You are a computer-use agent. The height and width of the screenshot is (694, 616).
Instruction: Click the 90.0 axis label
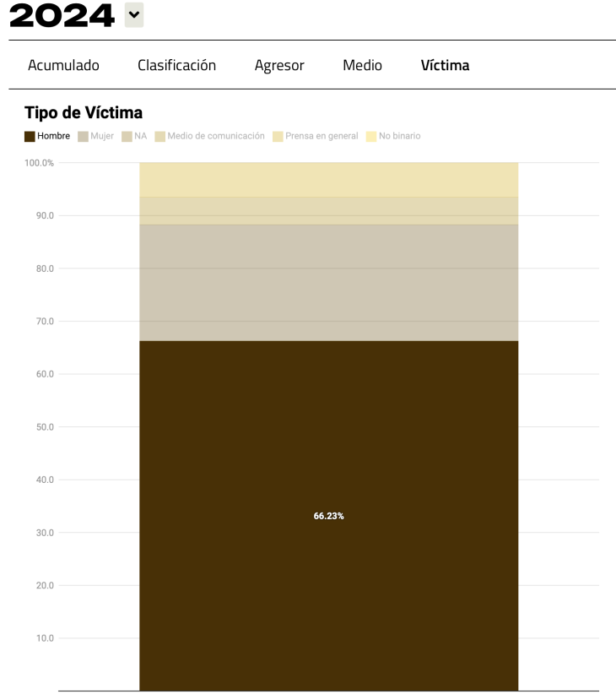[x=45, y=215]
